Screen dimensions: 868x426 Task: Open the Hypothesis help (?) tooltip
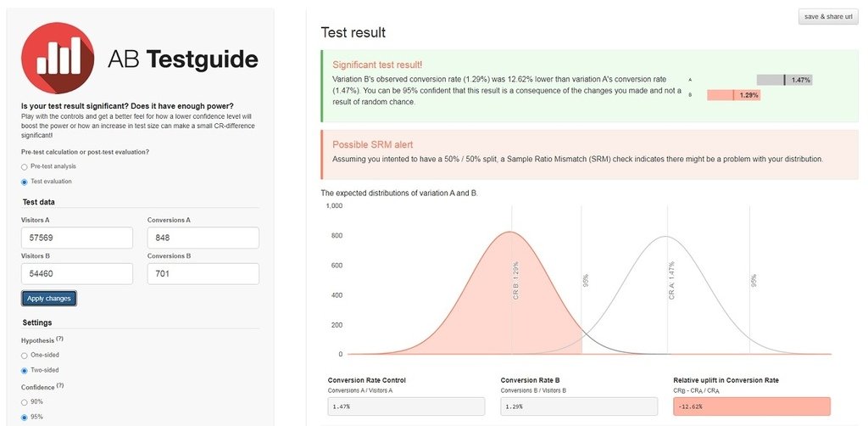click(60, 339)
